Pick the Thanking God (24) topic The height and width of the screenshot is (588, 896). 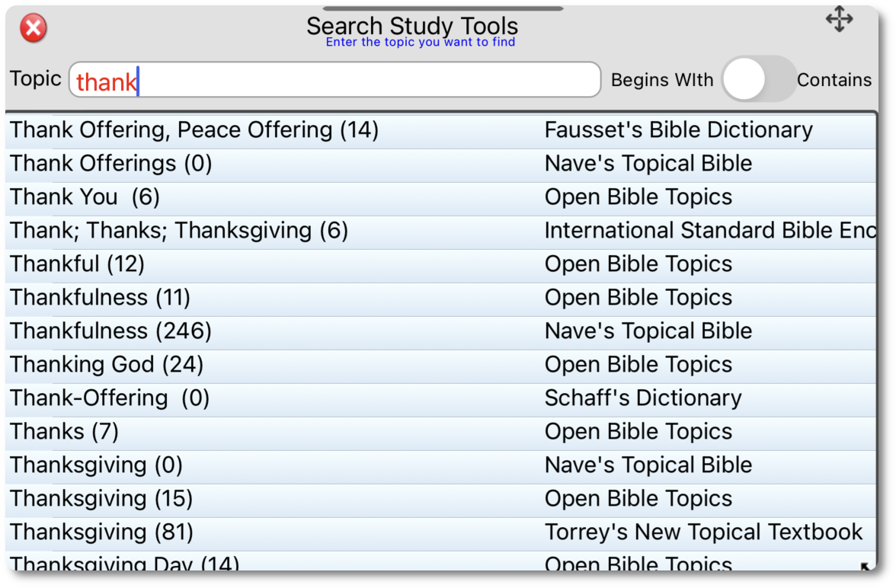(x=107, y=365)
